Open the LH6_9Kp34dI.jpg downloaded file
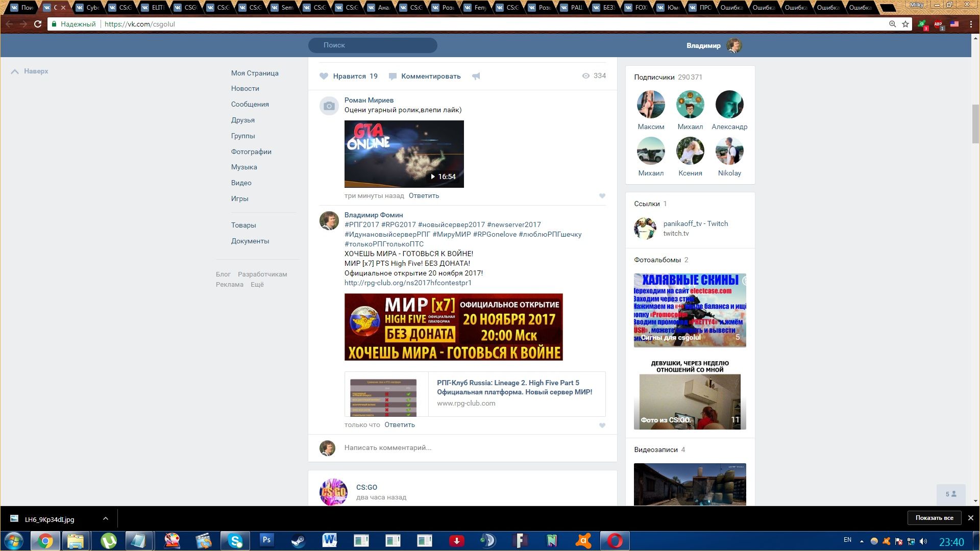The width and height of the screenshot is (980, 551). (x=50, y=519)
